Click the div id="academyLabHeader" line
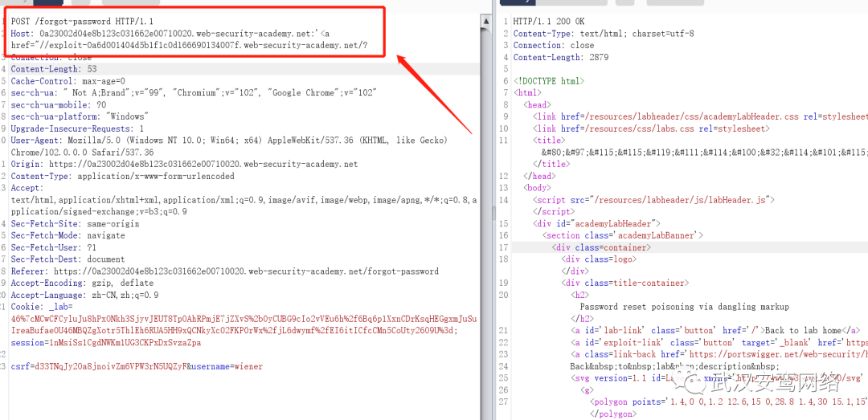The width and height of the screenshot is (868, 420). tap(596, 224)
